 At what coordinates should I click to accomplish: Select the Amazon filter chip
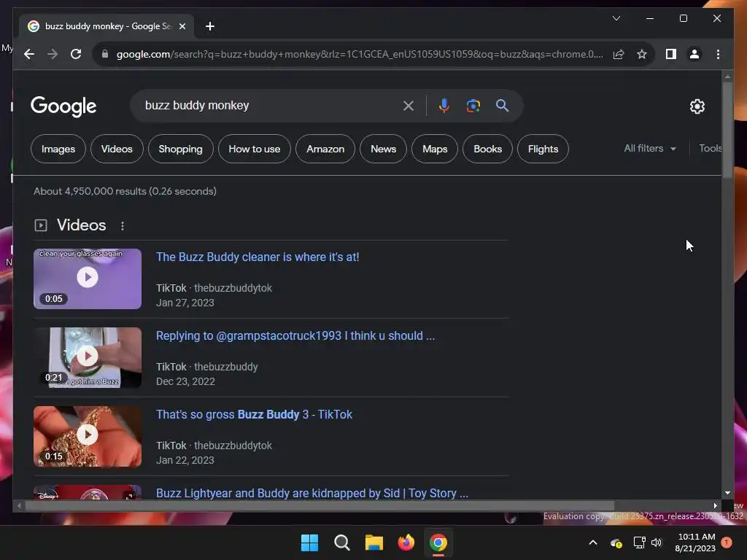click(x=325, y=149)
